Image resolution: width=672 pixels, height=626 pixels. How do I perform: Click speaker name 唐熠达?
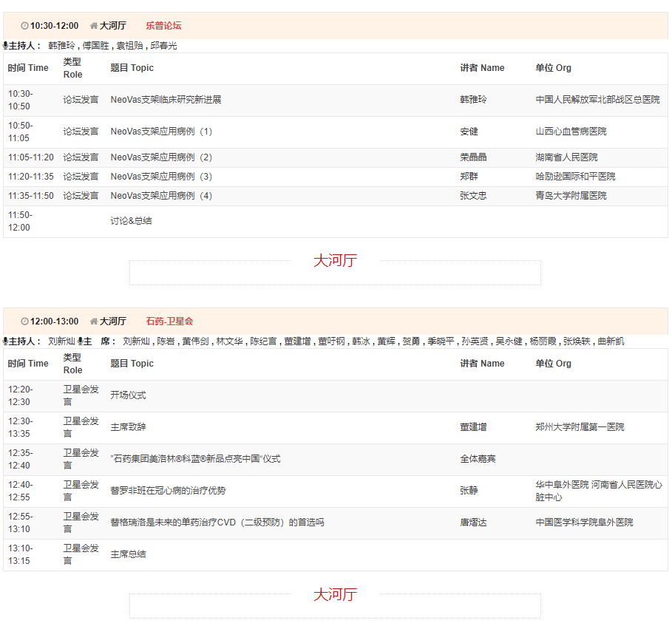point(473,523)
